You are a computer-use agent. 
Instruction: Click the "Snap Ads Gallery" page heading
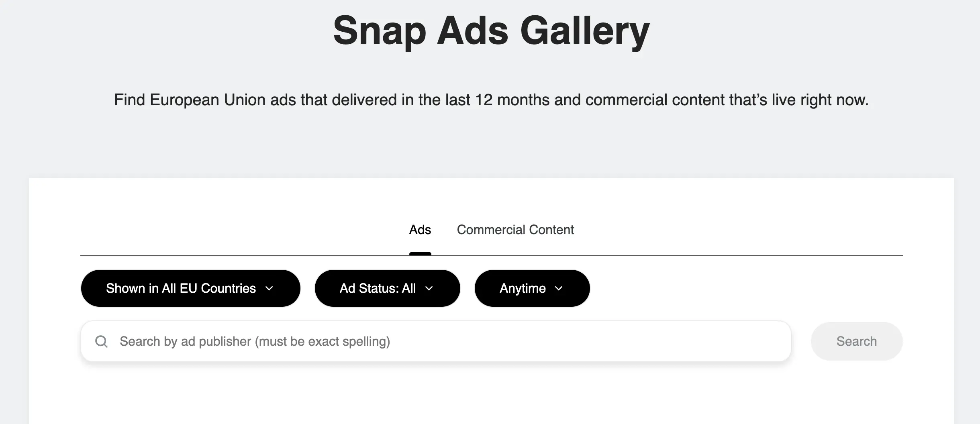point(491,31)
